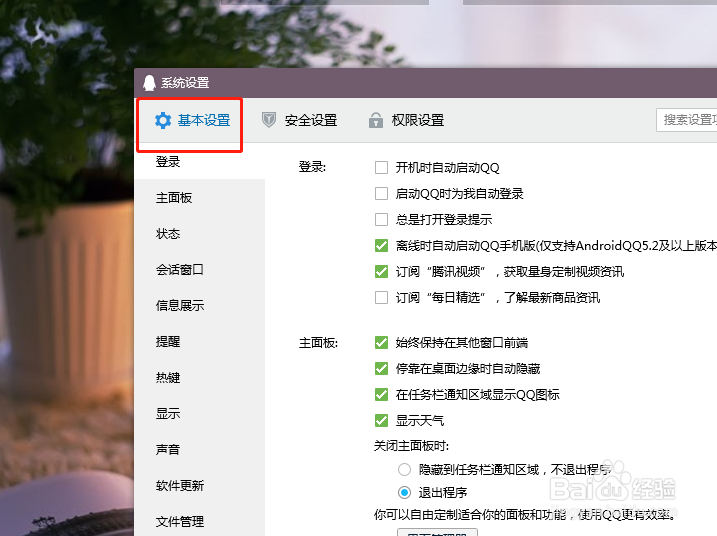Click the shield icon beside 安全设置
This screenshot has width=717, height=536.
tap(268, 120)
